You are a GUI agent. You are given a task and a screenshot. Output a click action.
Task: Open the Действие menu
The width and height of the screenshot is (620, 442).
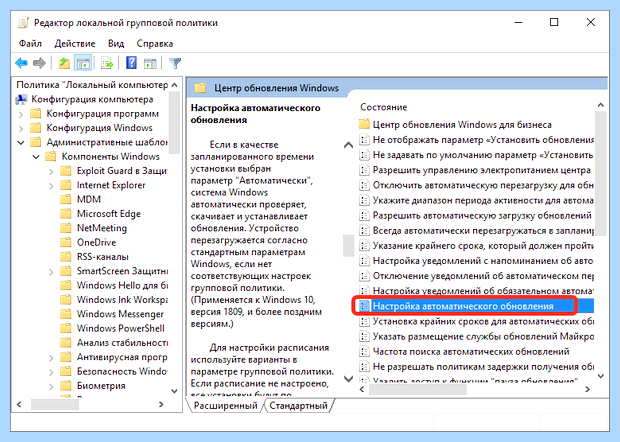coord(75,43)
